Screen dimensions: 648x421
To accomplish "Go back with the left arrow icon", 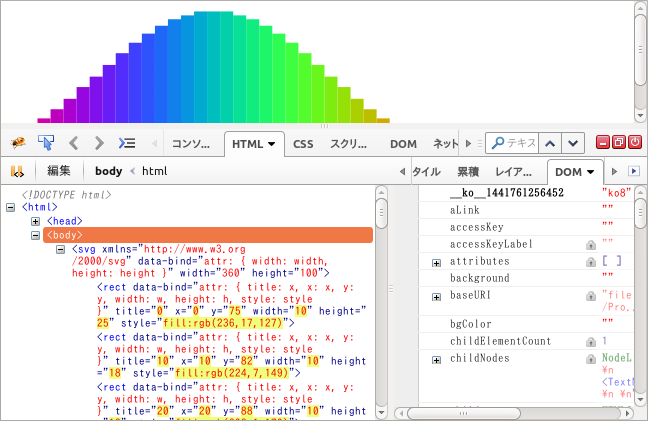I will [x=73, y=143].
